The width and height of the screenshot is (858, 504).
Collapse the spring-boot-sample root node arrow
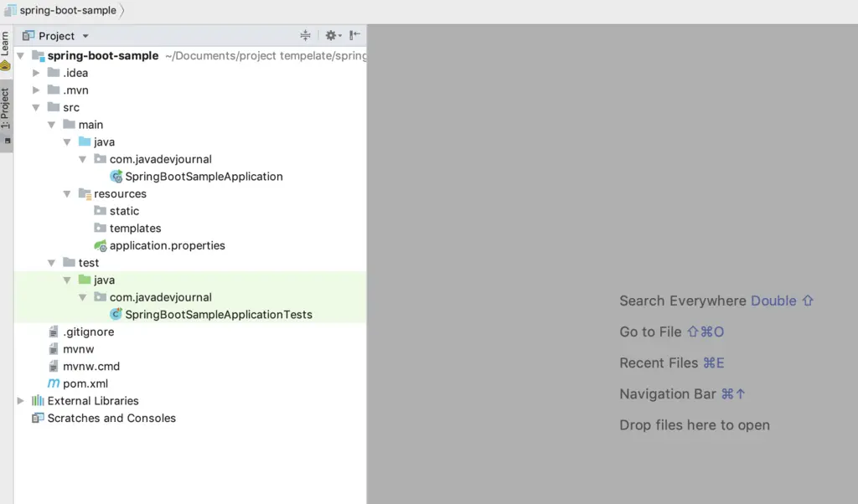coord(21,56)
